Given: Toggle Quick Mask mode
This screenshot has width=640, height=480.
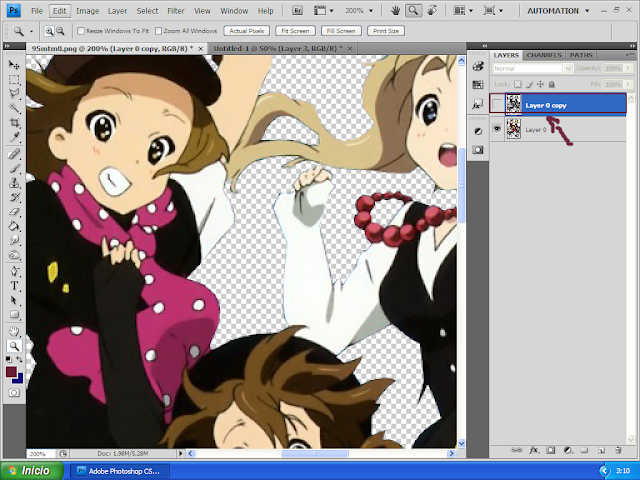Looking at the screenshot, I should (14, 393).
